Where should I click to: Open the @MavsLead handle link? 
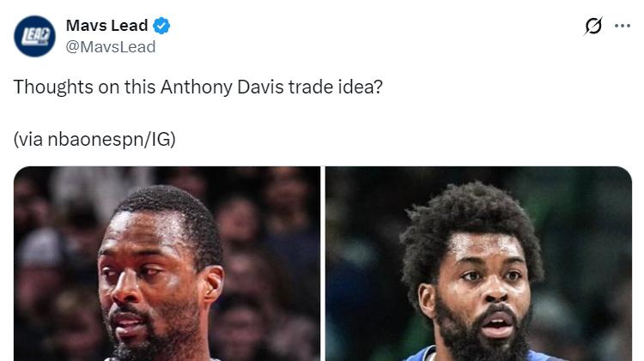pyautogui.click(x=111, y=47)
